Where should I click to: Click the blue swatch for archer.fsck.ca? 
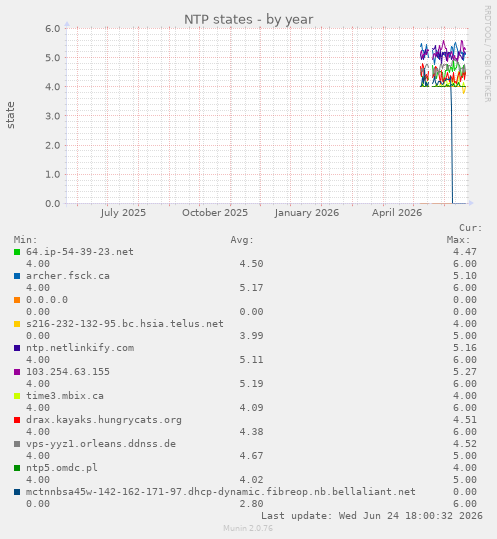17,276
